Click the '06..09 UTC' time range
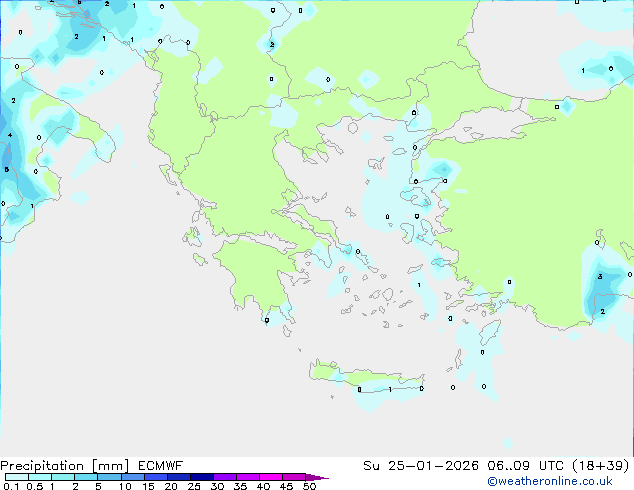This screenshot has height=490, width=634. pos(525,466)
